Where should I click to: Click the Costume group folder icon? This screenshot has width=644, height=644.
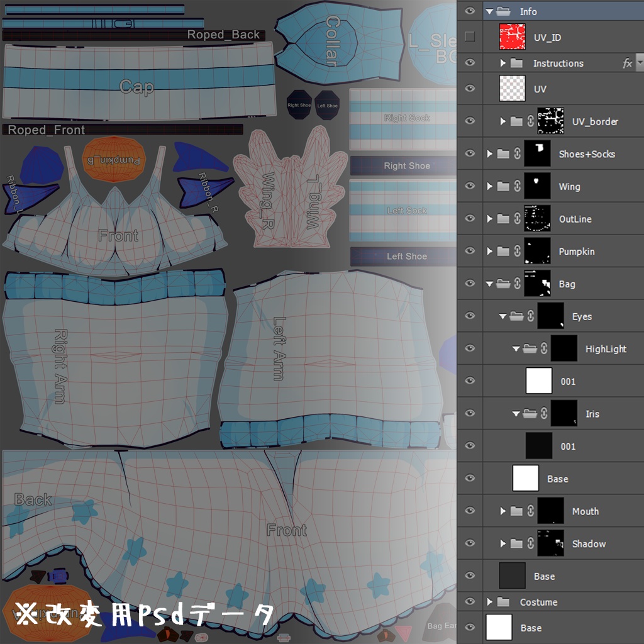pos(503,602)
